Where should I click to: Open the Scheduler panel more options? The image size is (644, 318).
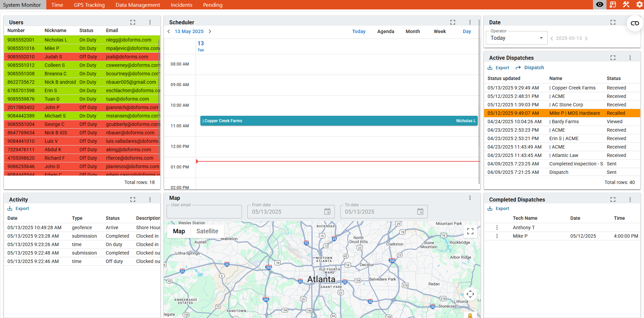[x=470, y=22]
